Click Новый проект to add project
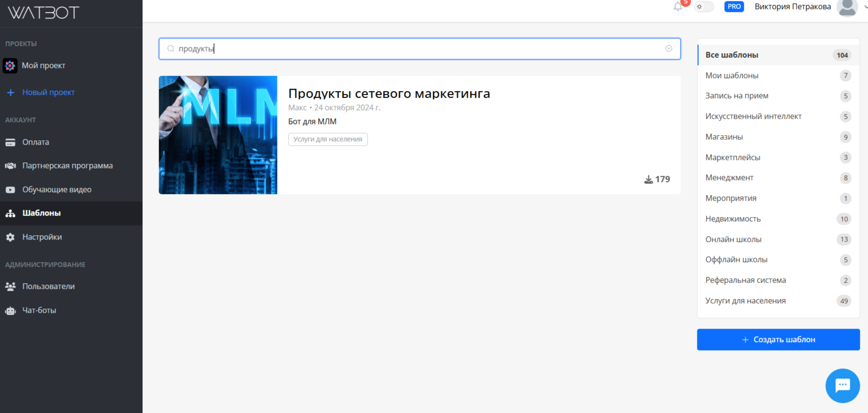868x413 pixels. coord(48,92)
